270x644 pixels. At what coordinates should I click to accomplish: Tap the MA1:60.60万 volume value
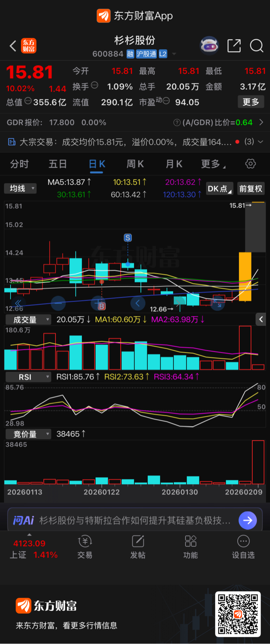[x=121, y=320]
